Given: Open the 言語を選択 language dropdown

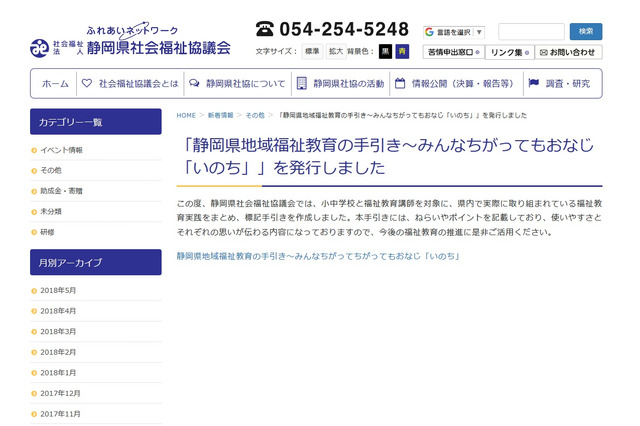Looking at the screenshot, I should tap(453, 32).
